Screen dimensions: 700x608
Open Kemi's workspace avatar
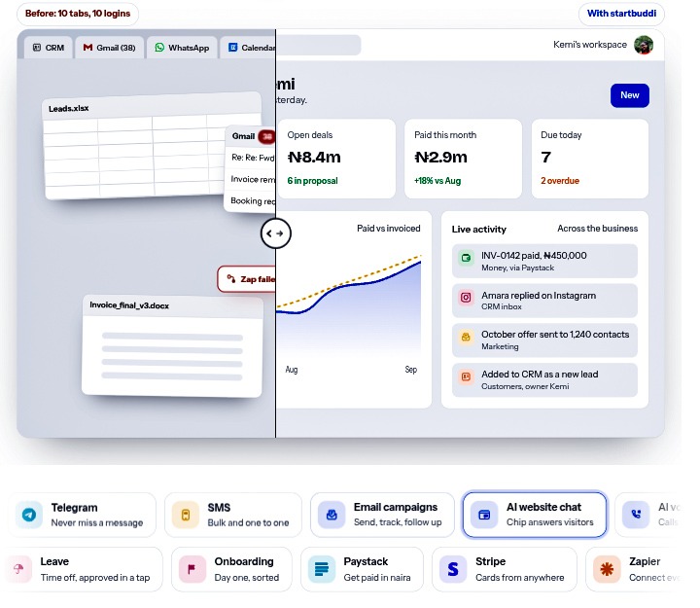pyautogui.click(x=644, y=45)
